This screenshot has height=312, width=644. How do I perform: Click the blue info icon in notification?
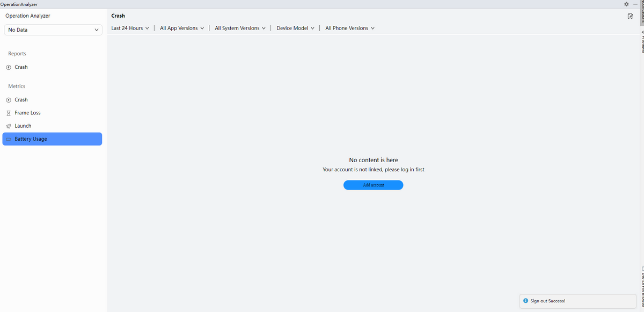point(526,301)
